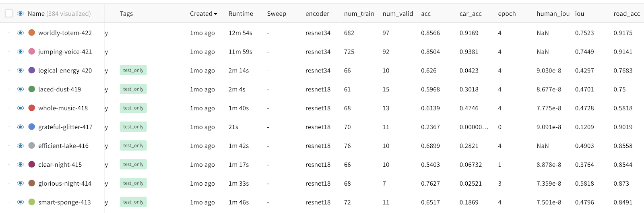Screen dimensions: 644x213
Task: Click the truncated car_acc value for grateful-glitter-417
Action: [474, 127]
